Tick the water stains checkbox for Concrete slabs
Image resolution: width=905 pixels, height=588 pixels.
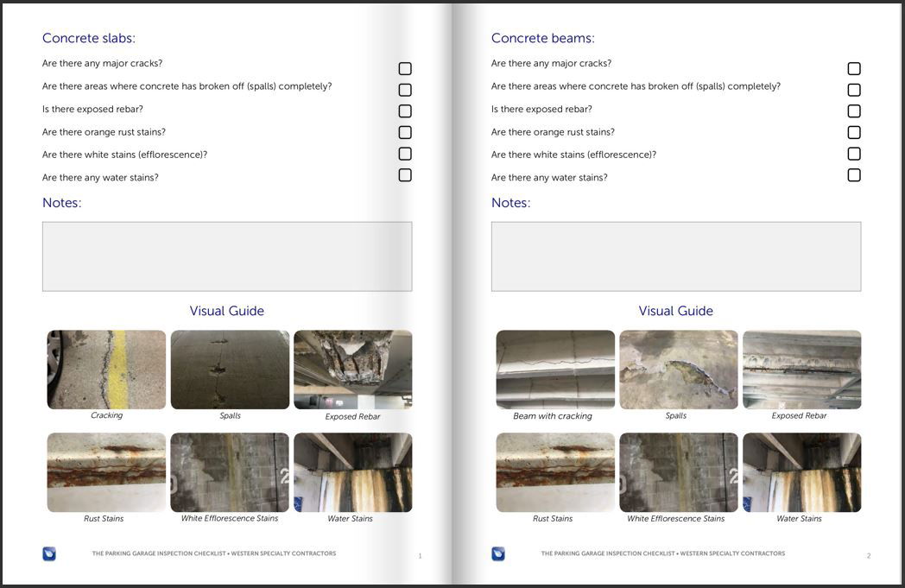(405, 174)
